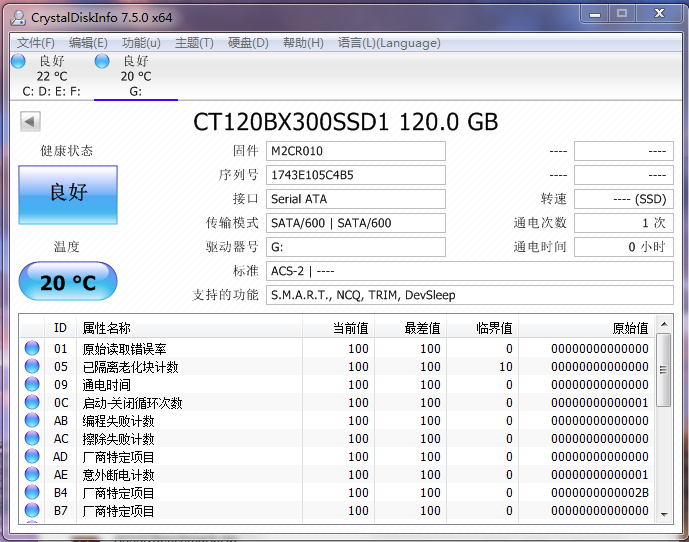Switch to the 22 °C disk tab
The height and width of the screenshot is (542, 689).
[52, 76]
